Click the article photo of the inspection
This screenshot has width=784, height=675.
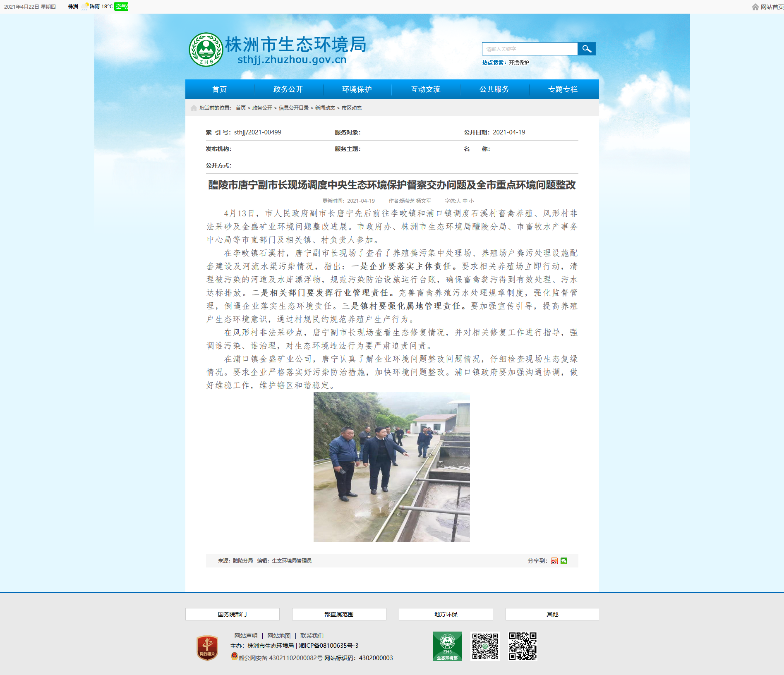point(391,467)
